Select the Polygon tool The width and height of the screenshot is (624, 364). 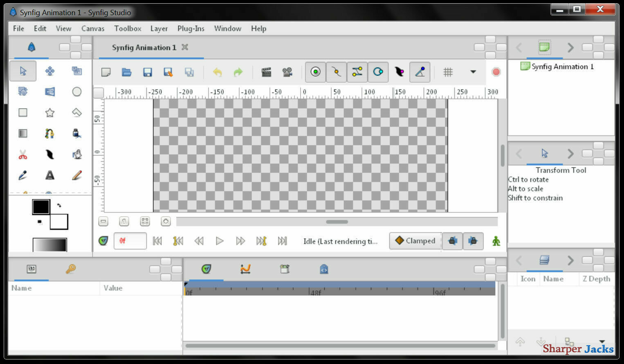(x=77, y=112)
